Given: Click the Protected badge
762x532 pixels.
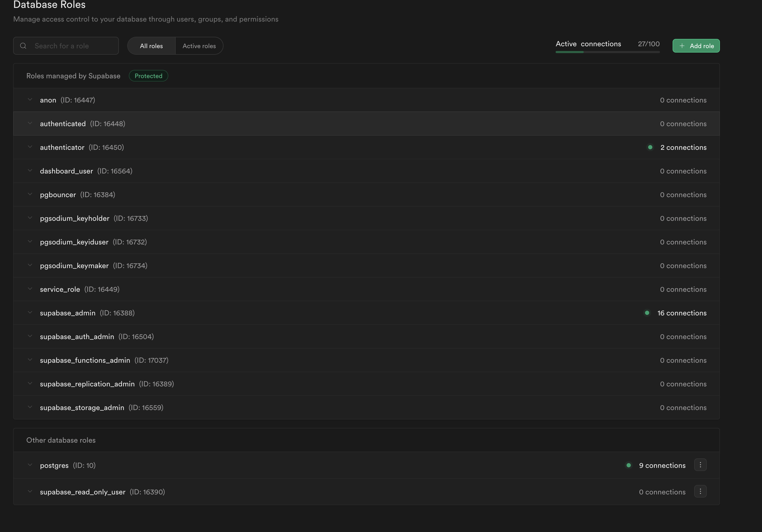Looking at the screenshot, I should click(x=148, y=76).
